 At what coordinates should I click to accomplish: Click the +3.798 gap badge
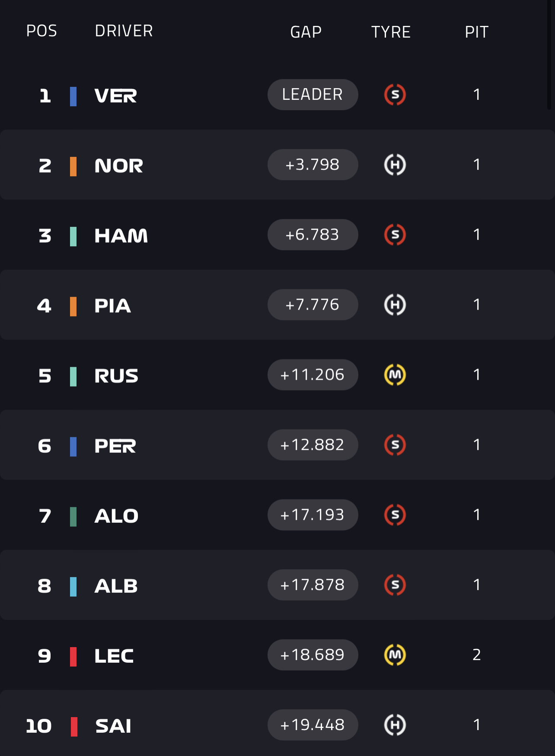coord(313,165)
